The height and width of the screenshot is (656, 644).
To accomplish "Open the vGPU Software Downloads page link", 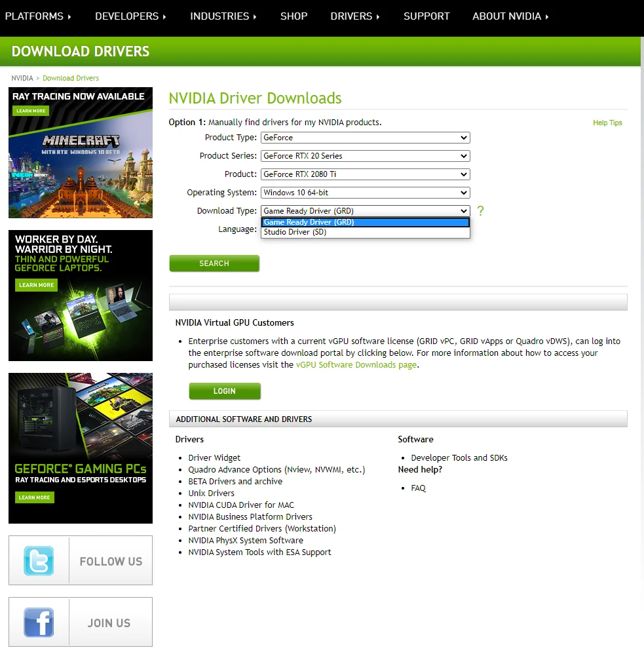I will tap(356, 365).
